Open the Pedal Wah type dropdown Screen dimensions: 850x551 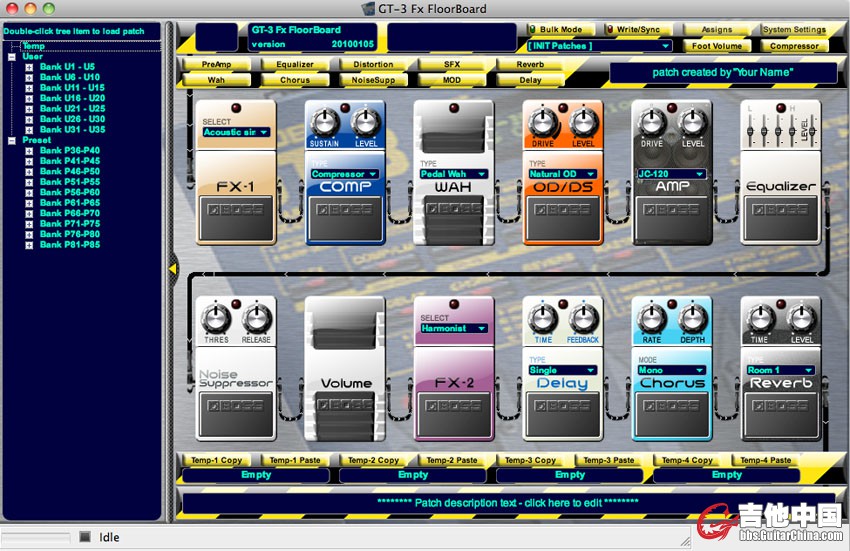tap(454, 174)
